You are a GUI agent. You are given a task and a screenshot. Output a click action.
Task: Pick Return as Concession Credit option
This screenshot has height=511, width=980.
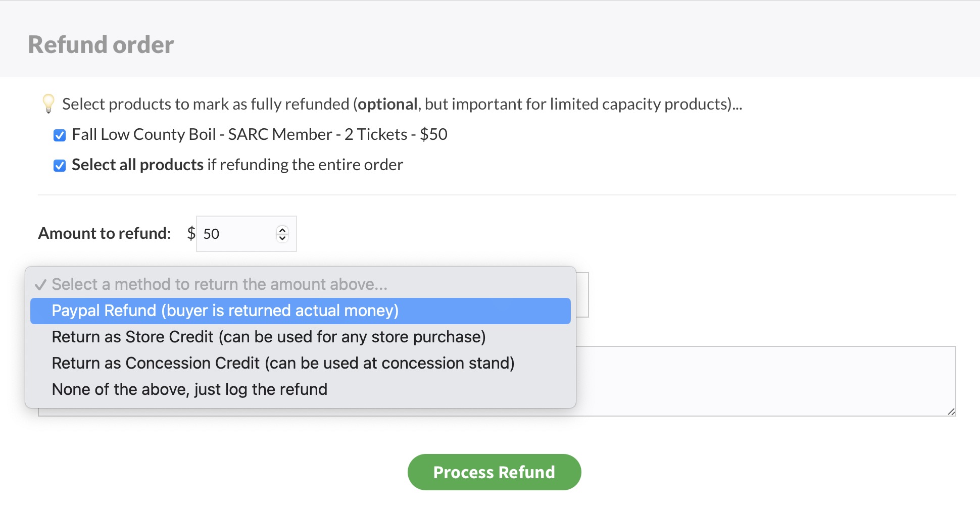(283, 363)
